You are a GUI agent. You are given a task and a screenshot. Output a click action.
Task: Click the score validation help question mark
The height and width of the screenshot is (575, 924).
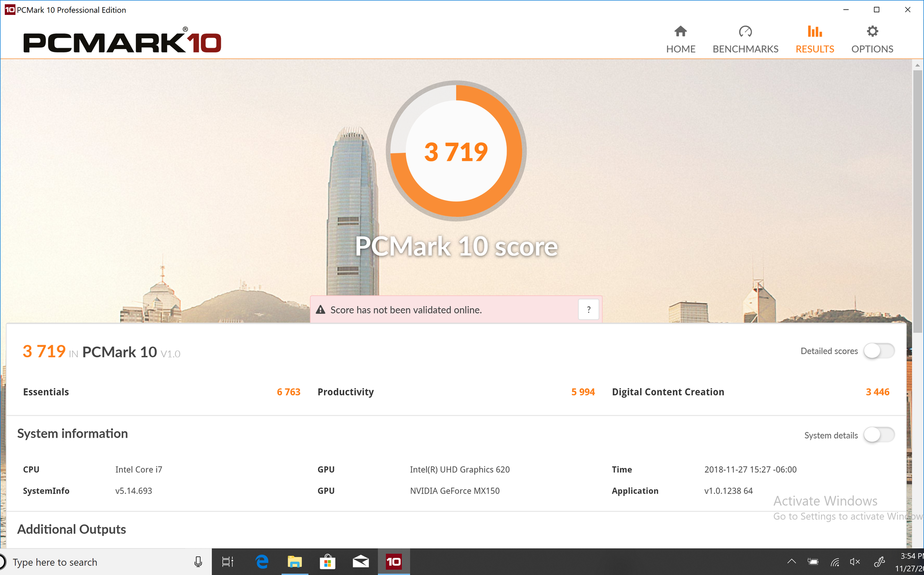pos(589,310)
